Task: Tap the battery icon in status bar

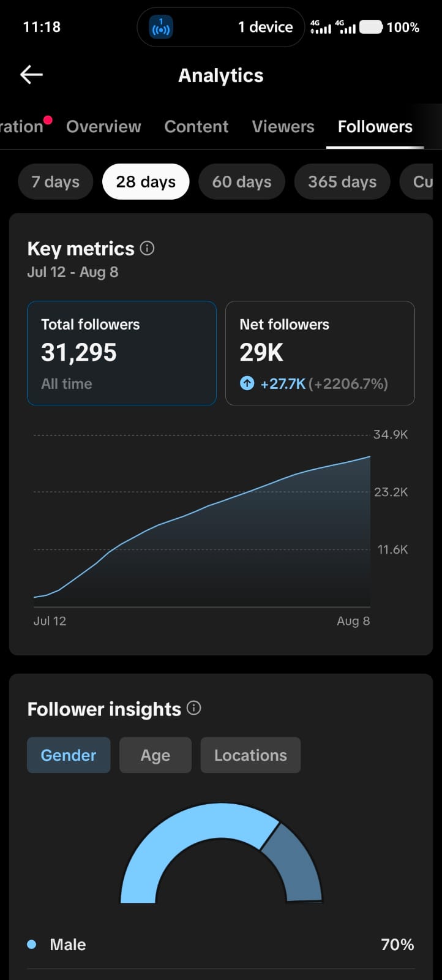Action: tap(371, 27)
